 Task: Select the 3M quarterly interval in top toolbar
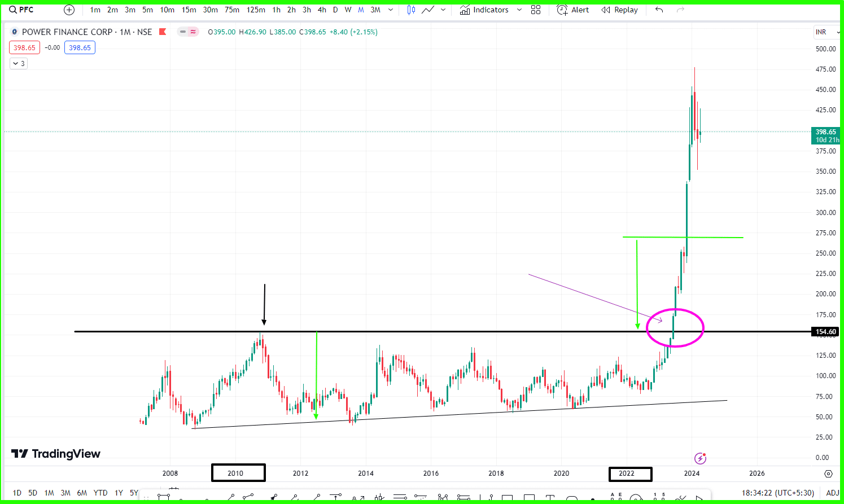click(375, 10)
